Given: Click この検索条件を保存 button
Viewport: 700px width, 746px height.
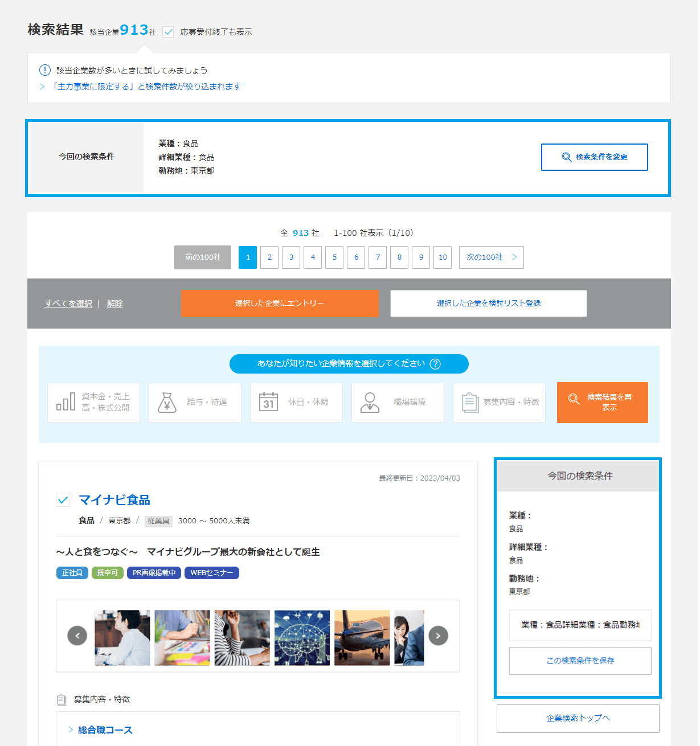Looking at the screenshot, I should click(580, 661).
